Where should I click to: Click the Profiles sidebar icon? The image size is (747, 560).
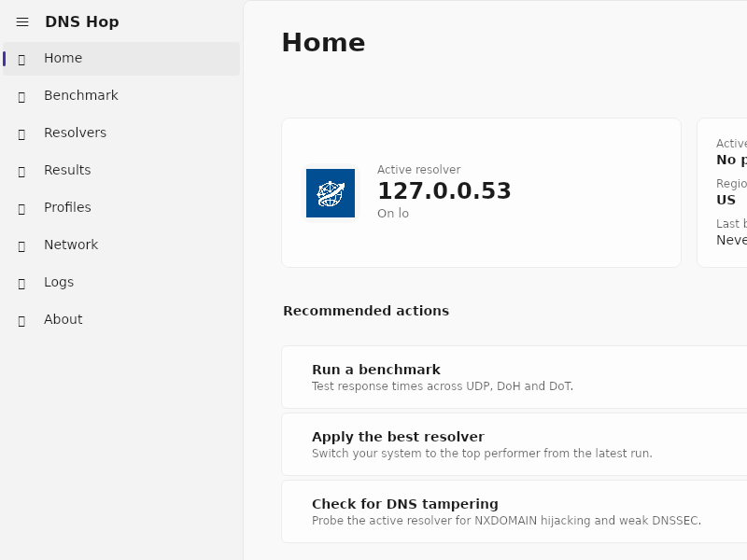point(21,209)
